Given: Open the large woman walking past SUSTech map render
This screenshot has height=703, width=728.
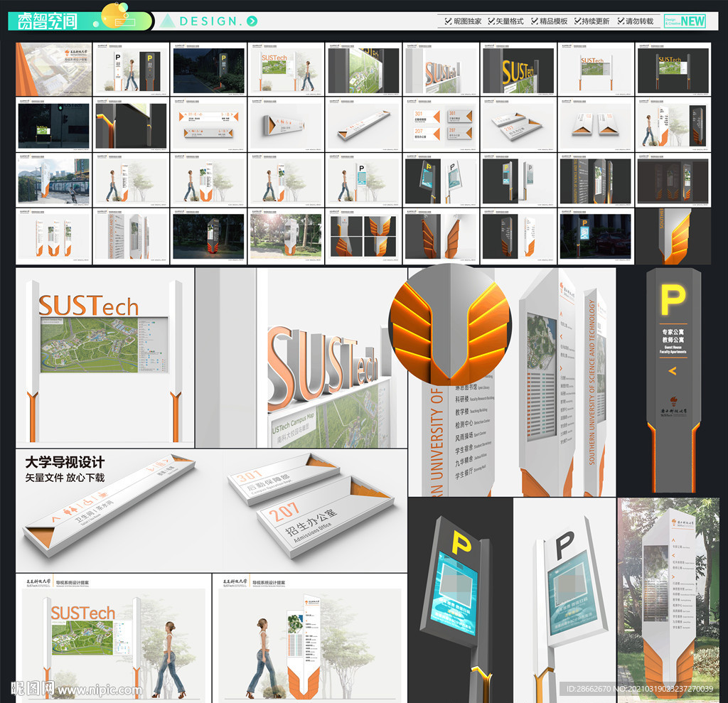Looking at the screenshot, I should (x=114, y=638).
